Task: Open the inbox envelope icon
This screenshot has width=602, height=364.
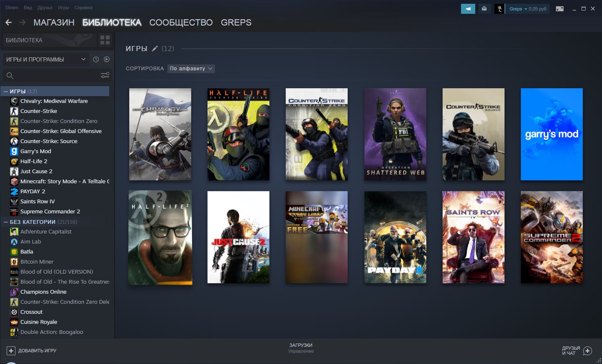Action: point(484,8)
